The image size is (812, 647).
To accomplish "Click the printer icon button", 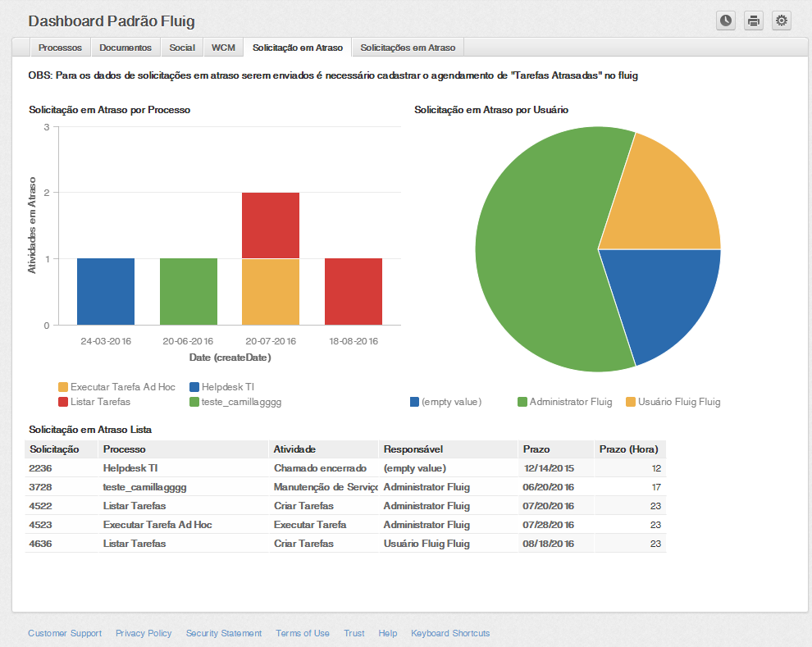I will [754, 21].
